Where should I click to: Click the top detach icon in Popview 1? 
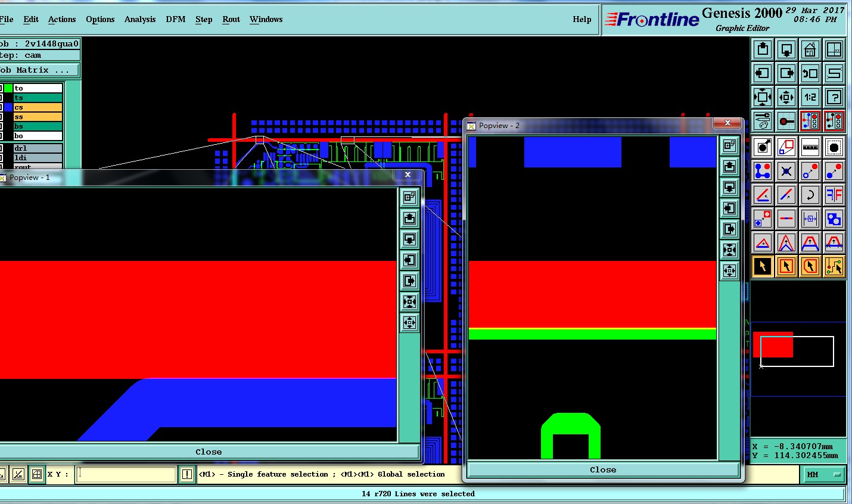pyautogui.click(x=409, y=197)
